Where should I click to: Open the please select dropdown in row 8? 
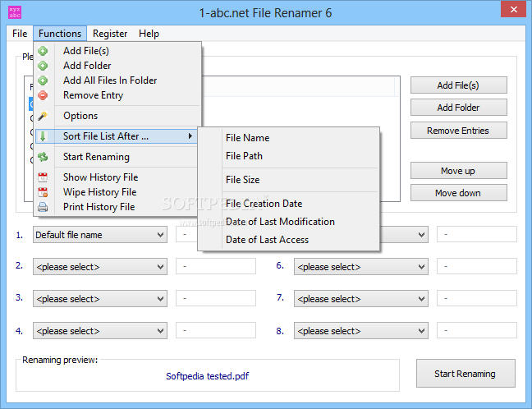tap(361, 331)
